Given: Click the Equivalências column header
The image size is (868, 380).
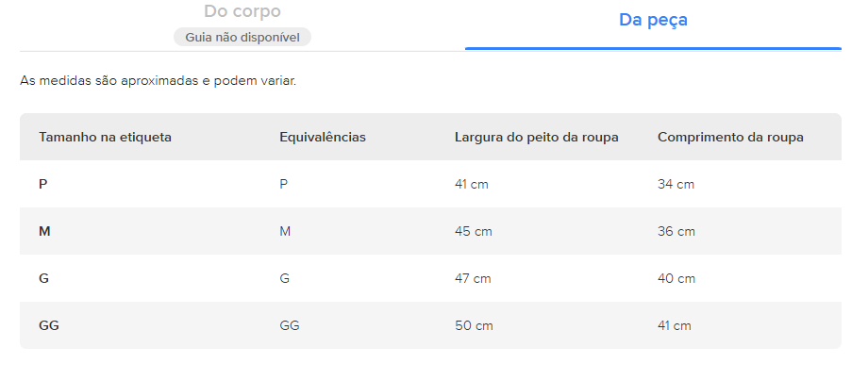Looking at the screenshot, I should pos(323,137).
